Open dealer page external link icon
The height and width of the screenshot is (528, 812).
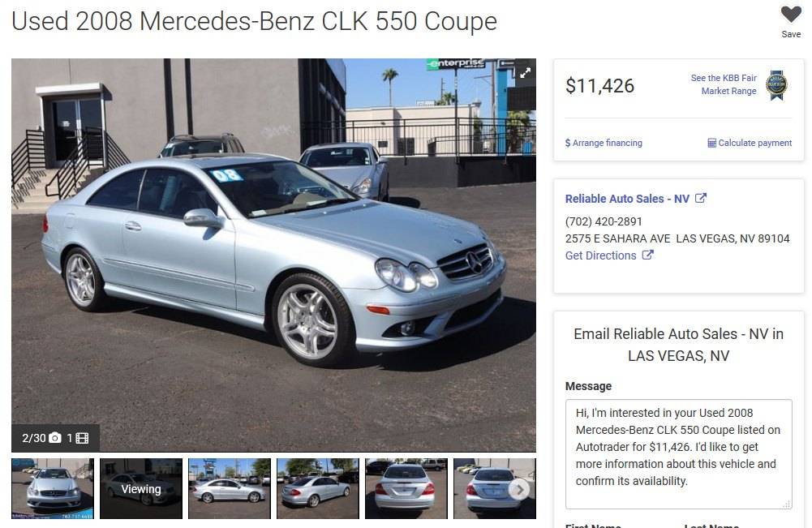701,198
